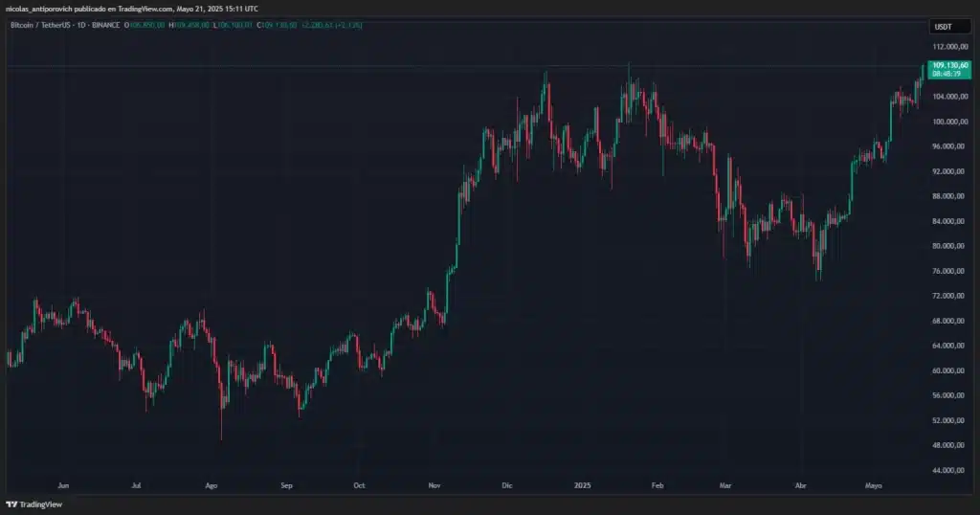Image resolution: width=980 pixels, height=515 pixels.
Task: Click the 112.000,00 price axis label
Action: [950, 47]
